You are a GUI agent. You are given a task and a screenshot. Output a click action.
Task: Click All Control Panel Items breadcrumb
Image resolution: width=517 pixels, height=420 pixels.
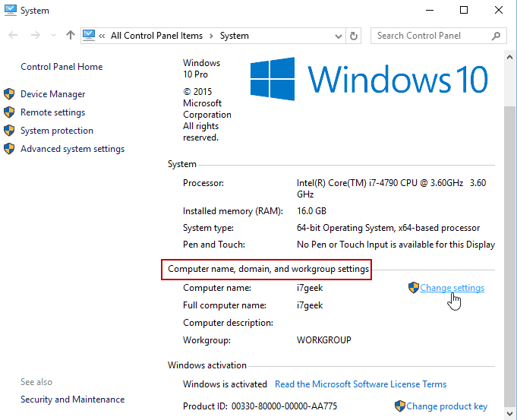[156, 36]
